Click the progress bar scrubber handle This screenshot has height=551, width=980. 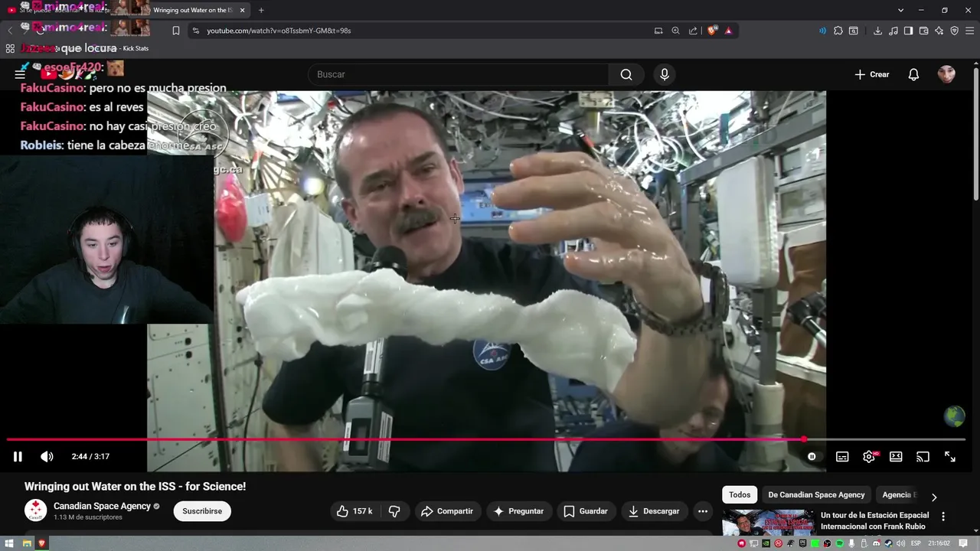click(x=804, y=440)
